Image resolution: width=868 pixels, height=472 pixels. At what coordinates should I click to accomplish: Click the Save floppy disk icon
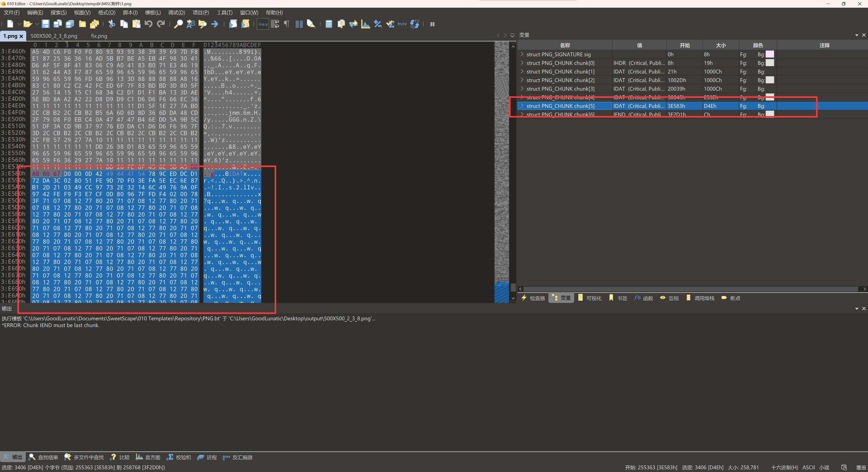45,24
